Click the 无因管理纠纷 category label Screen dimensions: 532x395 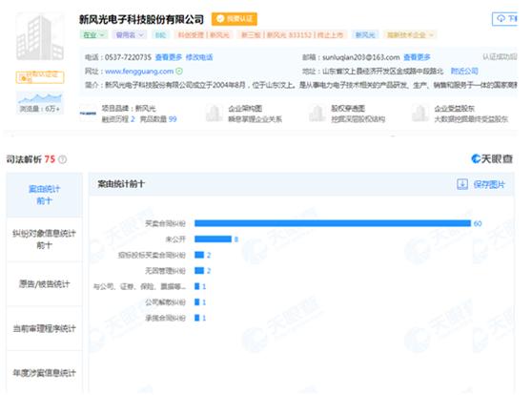pos(165,271)
